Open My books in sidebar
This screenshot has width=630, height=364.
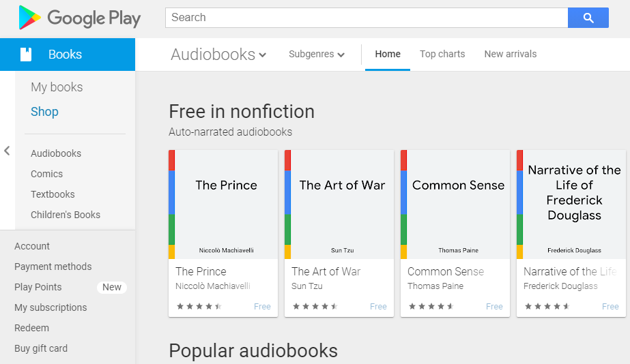pos(57,87)
